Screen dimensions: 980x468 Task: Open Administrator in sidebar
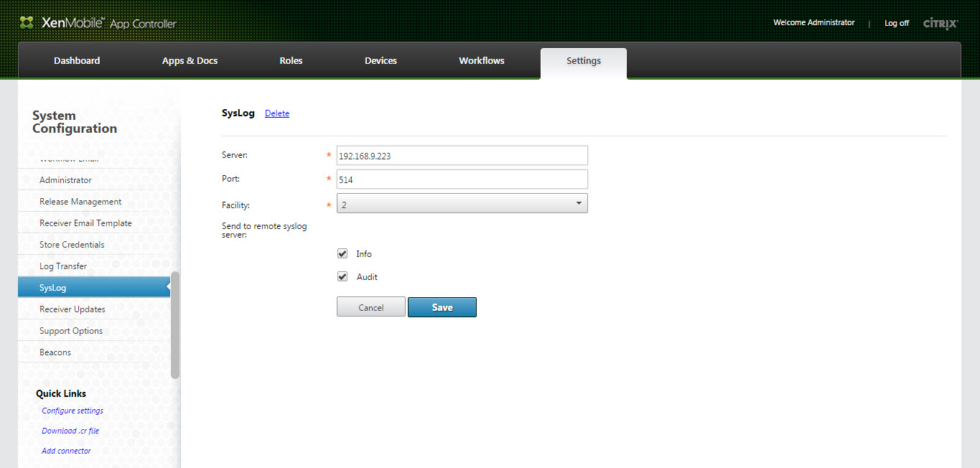pyautogui.click(x=95, y=180)
